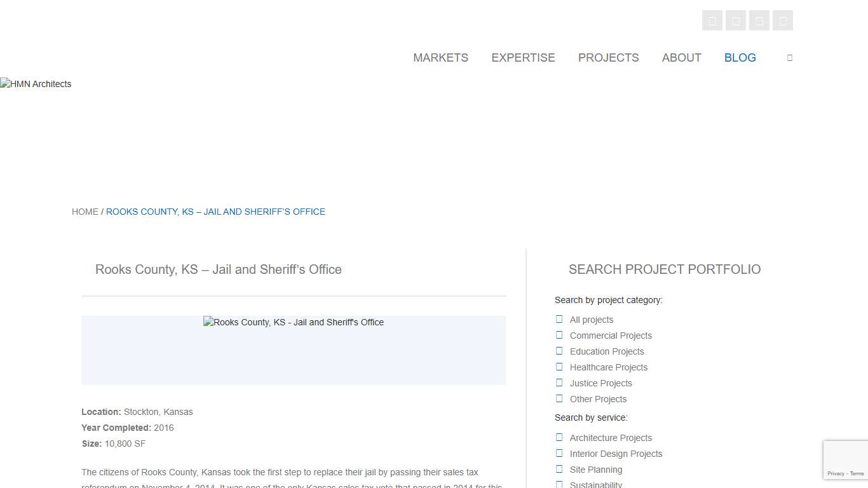Click the leftmost social media icon in header
868x488 pixels.
[x=712, y=21]
